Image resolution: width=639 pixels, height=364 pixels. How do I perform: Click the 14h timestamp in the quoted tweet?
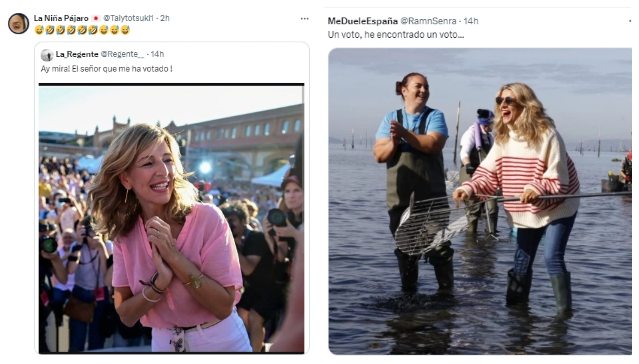[x=157, y=54]
